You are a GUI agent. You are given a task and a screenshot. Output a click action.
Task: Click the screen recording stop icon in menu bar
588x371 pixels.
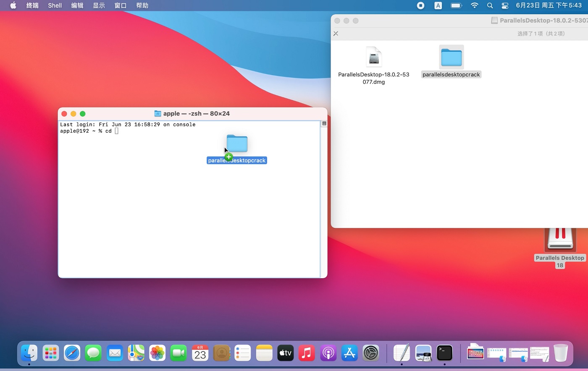pos(420,5)
